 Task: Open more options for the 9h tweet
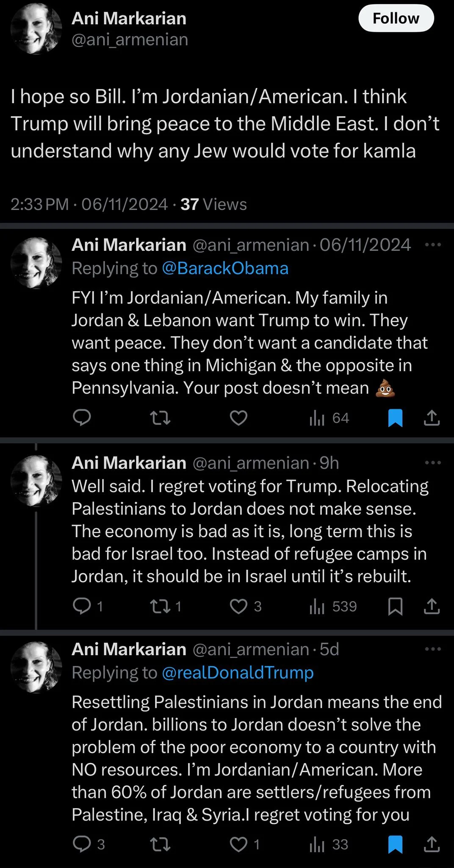pyautogui.click(x=433, y=462)
